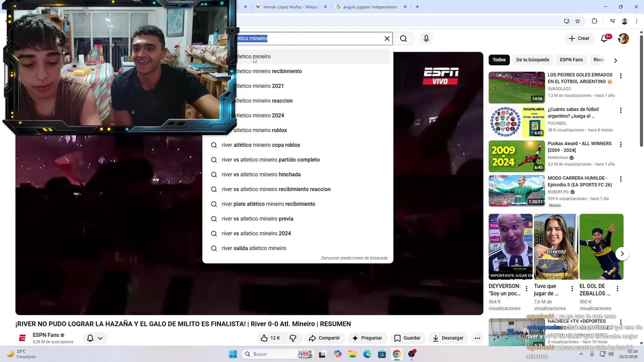Image resolution: width=644 pixels, height=362 pixels.
Task: Save video with the Guardar button
Action: 407,338
